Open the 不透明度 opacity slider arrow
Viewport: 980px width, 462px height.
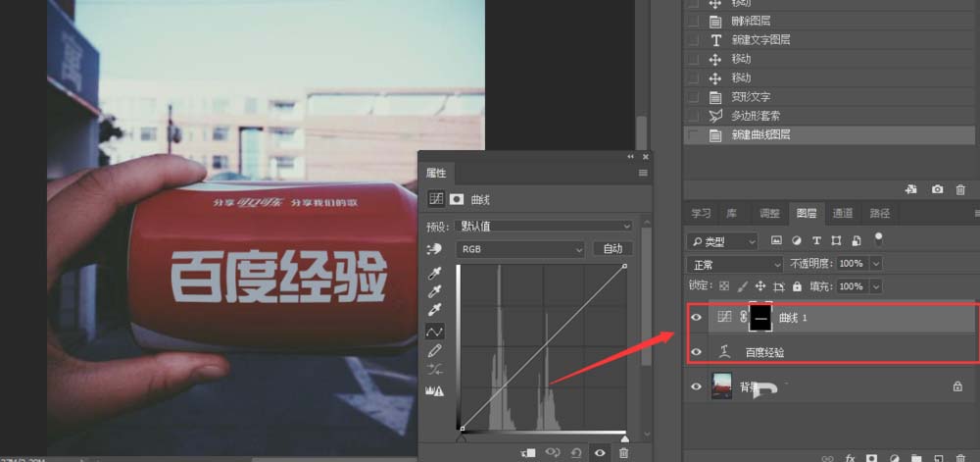(876, 265)
